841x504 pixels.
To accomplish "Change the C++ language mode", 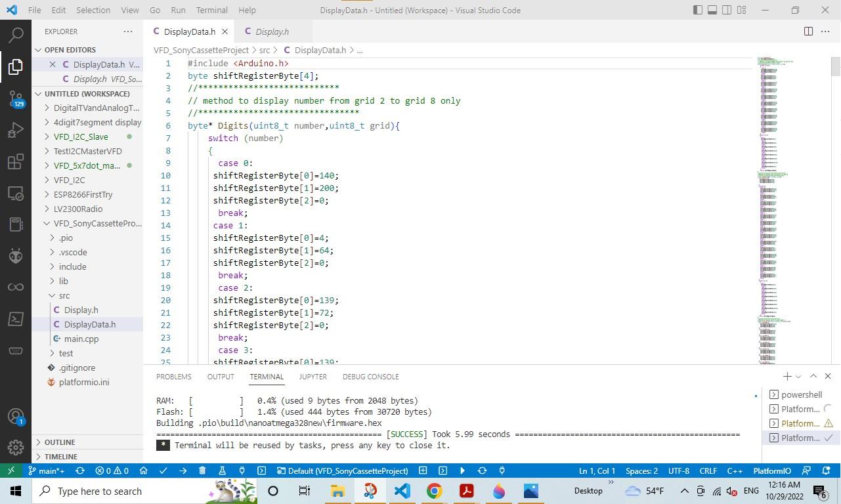I will pyautogui.click(x=735, y=471).
